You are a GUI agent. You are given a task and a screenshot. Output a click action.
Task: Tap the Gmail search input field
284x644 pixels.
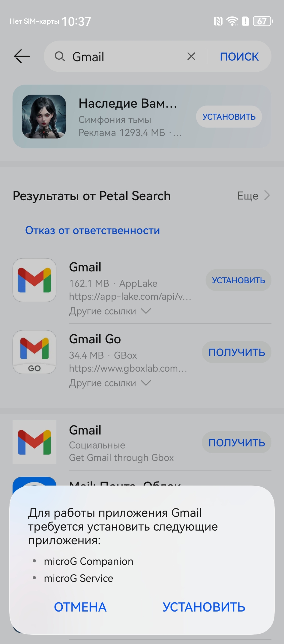pyautogui.click(x=126, y=56)
